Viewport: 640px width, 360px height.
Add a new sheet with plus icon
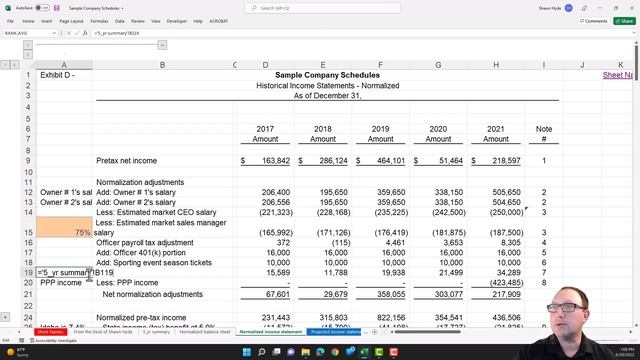(375, 332)
